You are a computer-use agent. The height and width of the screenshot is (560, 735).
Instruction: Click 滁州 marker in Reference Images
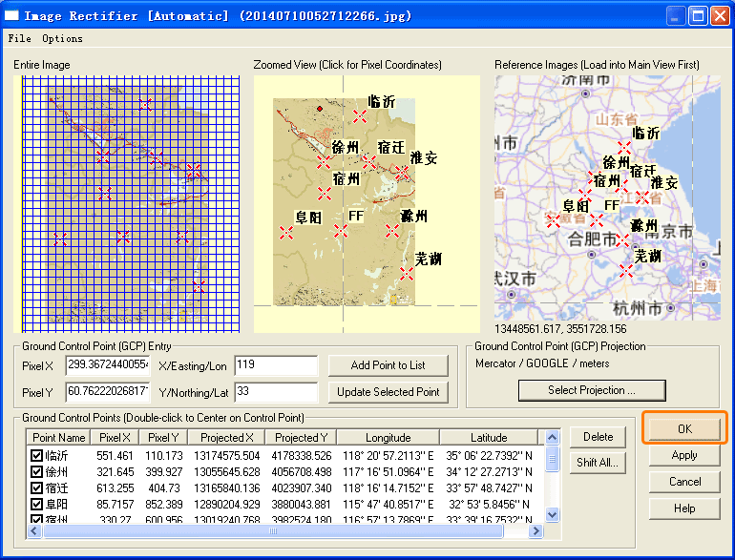tap(622, 240)
